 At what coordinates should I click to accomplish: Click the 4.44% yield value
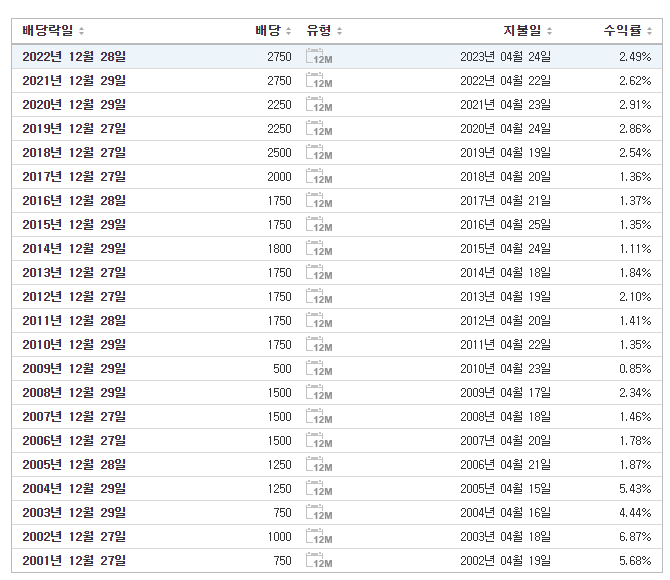(635, 512)
